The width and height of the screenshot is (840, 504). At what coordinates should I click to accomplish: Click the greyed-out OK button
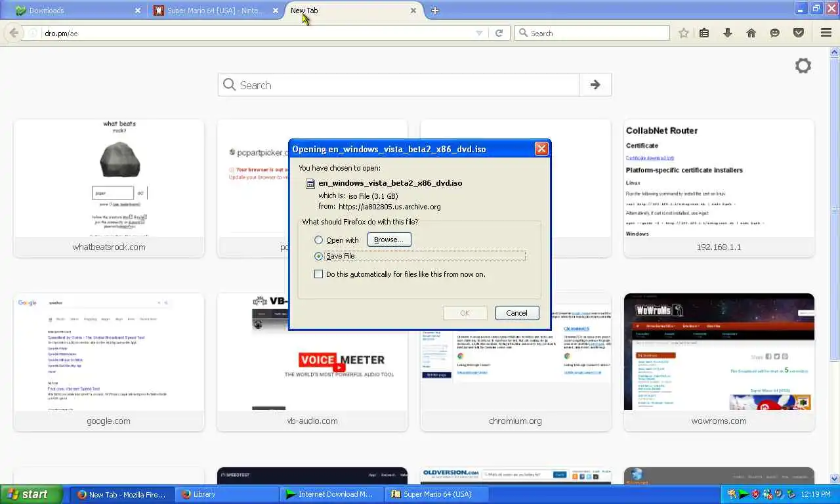tap(465, 313)
